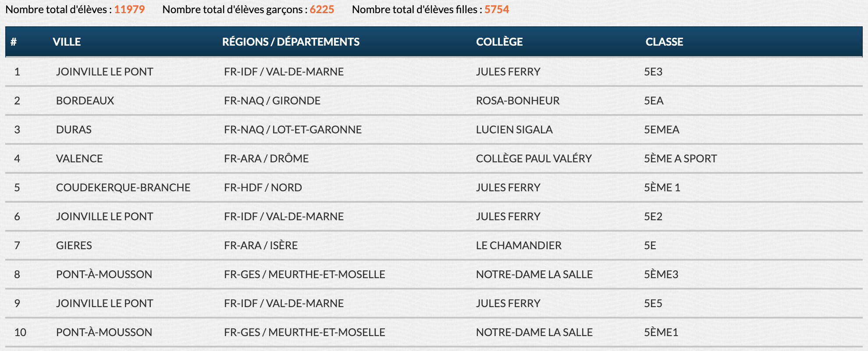Click the COLLÈGE column header
The image size is (868, 351).
(x=499, y=42)
